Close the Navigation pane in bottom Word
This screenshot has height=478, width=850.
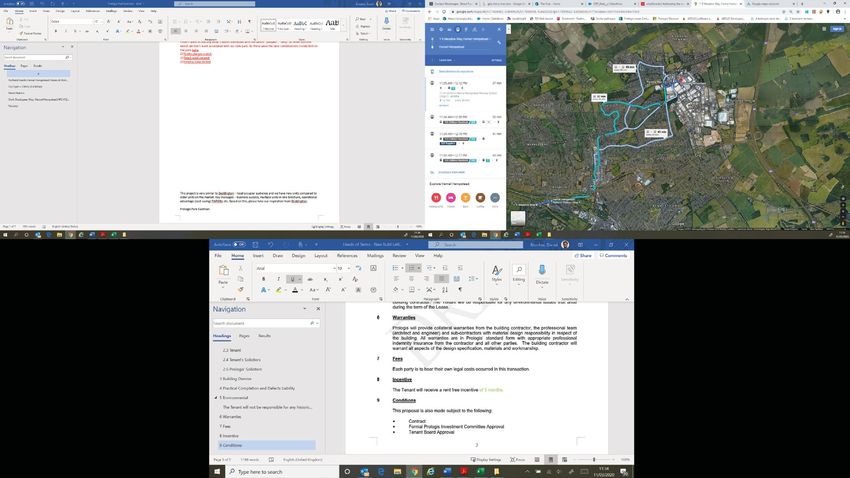point(318,309)
